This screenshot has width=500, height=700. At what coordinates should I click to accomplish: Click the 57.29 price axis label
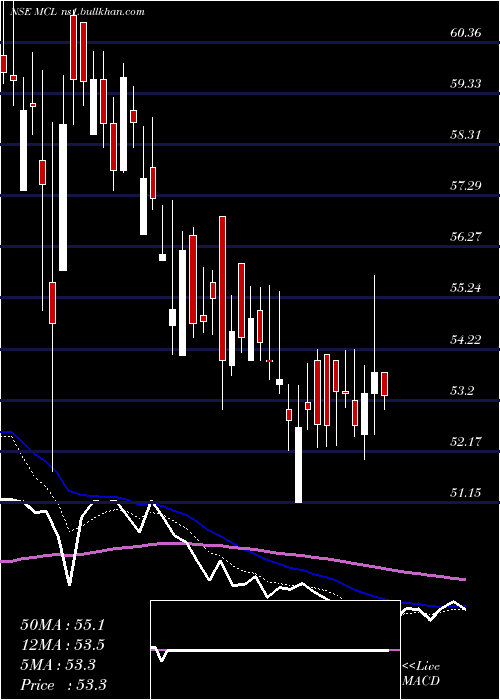coord(466,185)
